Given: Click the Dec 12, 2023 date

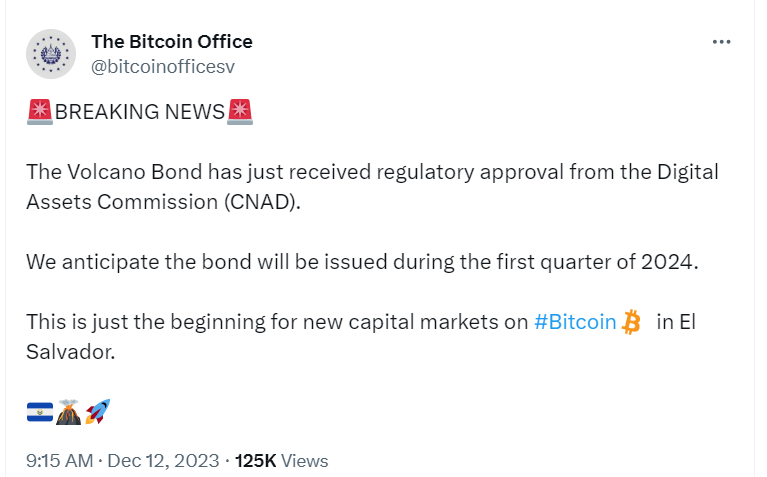Looking at the screenshot, I should pyautogui.click(x=163, y=461).
